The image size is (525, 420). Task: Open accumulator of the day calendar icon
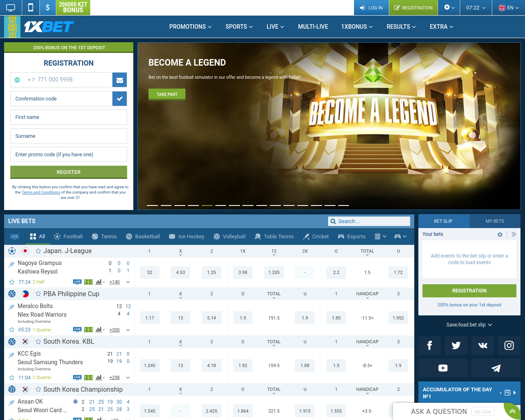(507, 393)
